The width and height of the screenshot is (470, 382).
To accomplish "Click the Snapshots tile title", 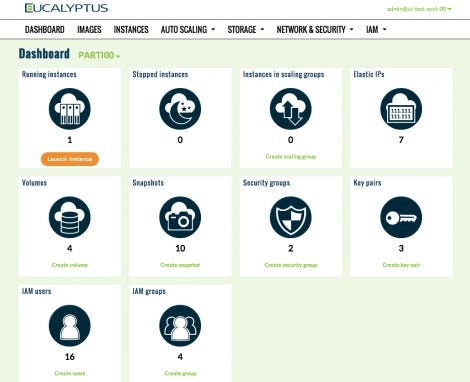I will pos(148,183).
